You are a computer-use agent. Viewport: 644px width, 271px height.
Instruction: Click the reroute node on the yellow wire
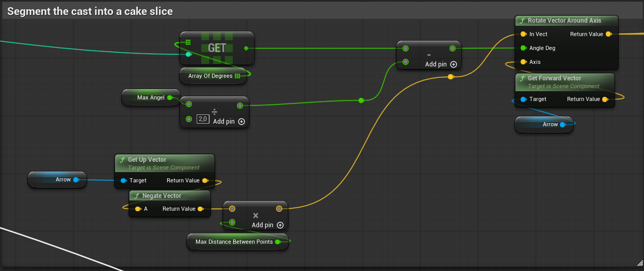pos(450,77)
